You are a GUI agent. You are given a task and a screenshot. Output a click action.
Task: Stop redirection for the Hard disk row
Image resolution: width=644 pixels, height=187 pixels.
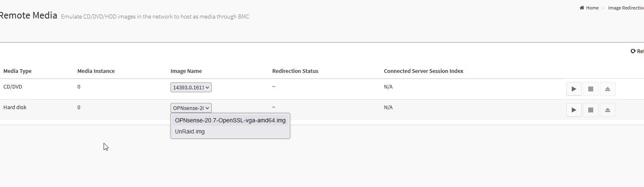[x=591, y=110]
